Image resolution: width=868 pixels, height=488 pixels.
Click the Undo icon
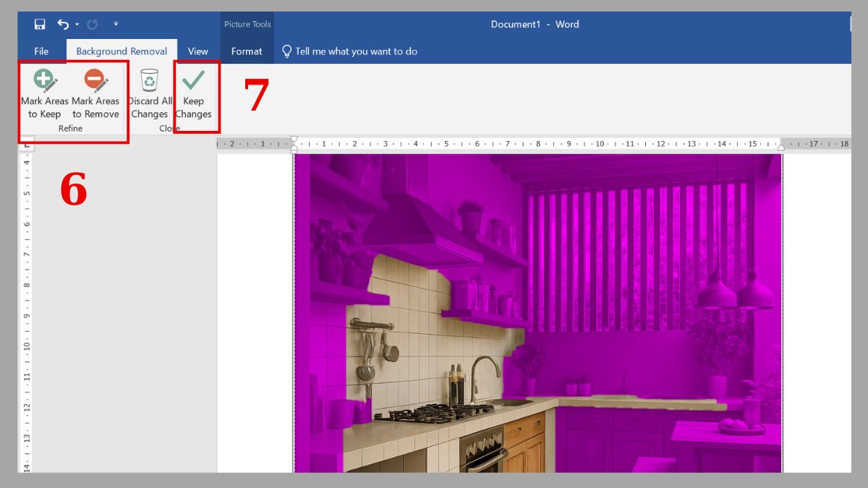pyautogui.click(x=64, y=23)
